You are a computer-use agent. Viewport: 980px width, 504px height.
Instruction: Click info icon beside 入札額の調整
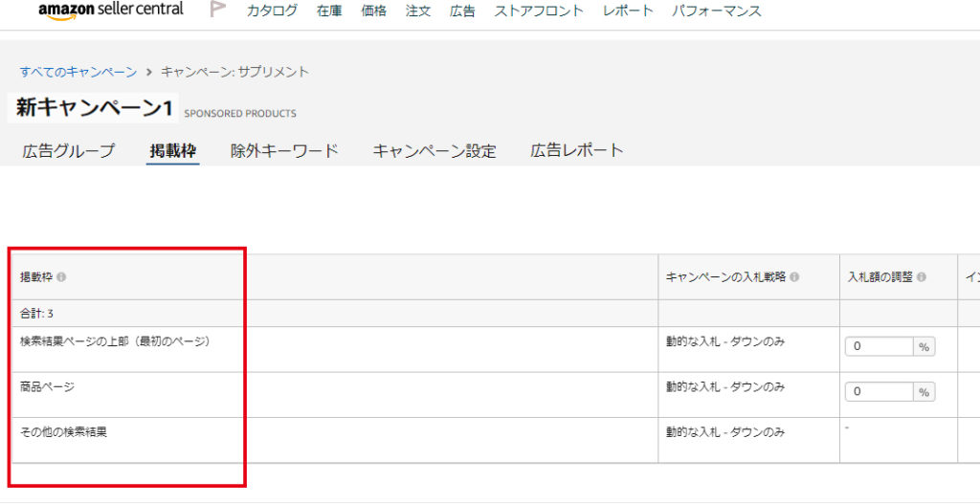(922, 277)
